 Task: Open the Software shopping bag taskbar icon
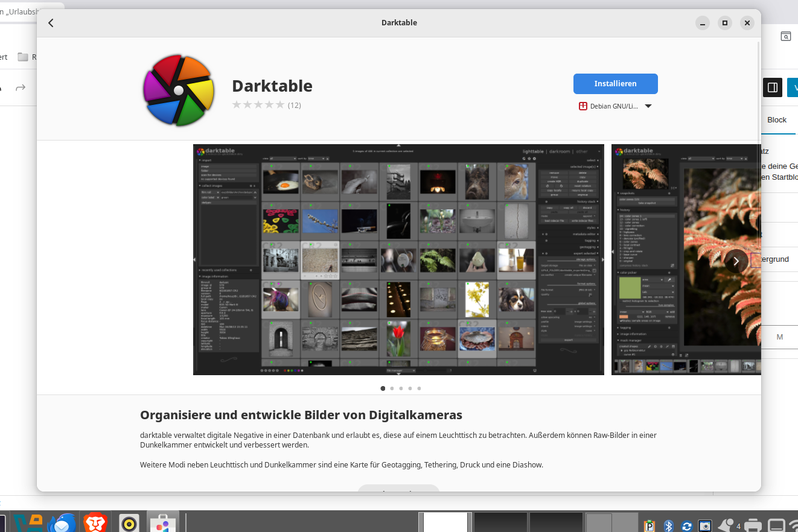162,523
